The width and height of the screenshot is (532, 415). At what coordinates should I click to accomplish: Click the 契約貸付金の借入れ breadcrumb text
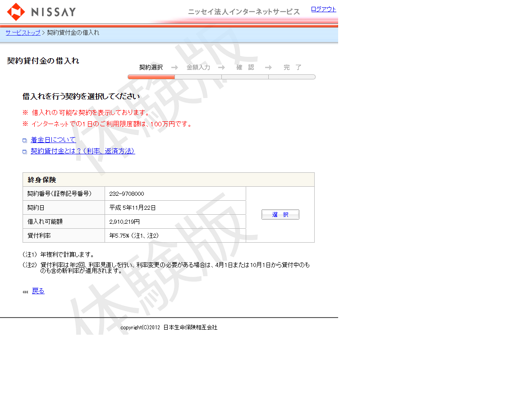click(73, 32)
